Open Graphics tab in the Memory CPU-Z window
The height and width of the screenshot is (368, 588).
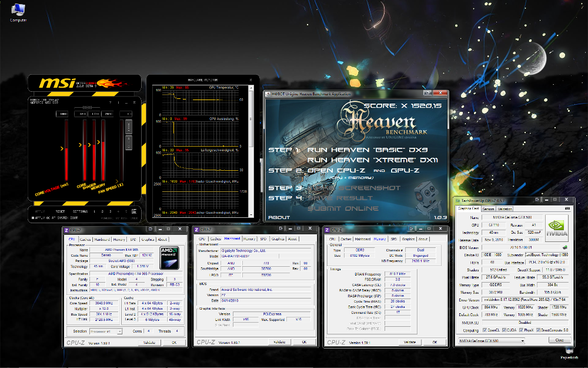pyautogui.click(x=408, y=239)
